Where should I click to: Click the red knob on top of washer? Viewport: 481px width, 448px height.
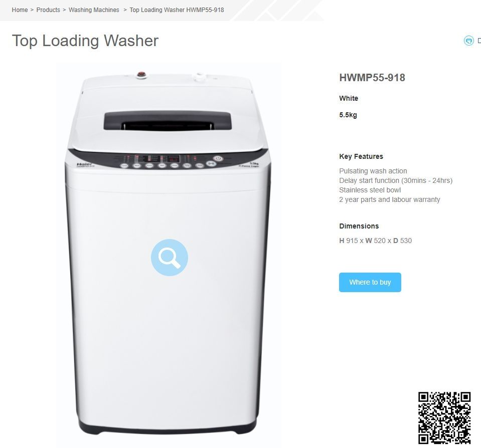[x=141, y=75]
